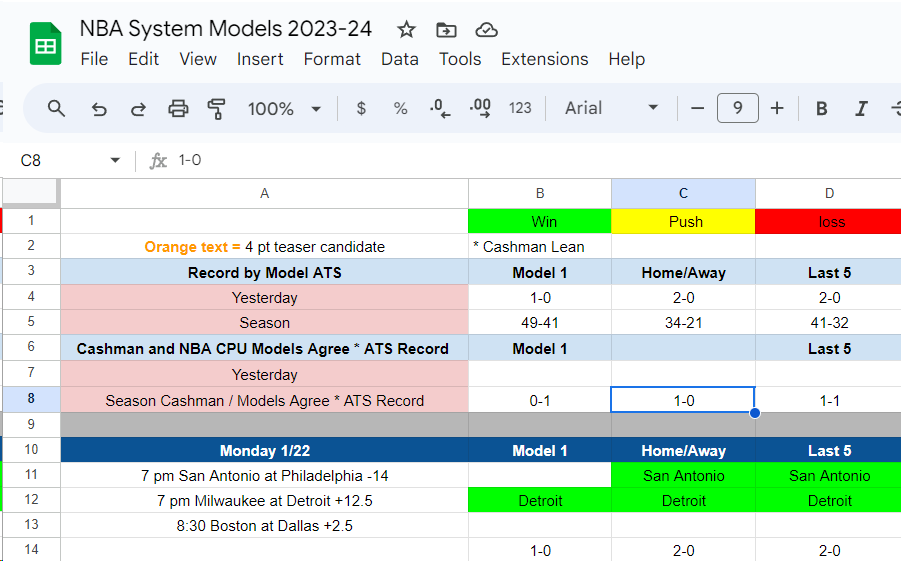Image resolution: width=901 pixels, height=561 pixels.
Task: Open the Help menu
Action: tap(626, 59)
